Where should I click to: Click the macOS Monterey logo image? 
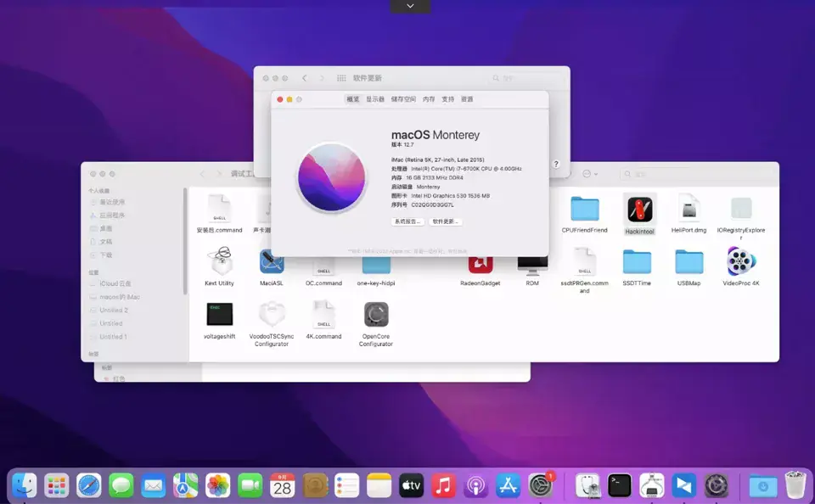coord(332,177)
